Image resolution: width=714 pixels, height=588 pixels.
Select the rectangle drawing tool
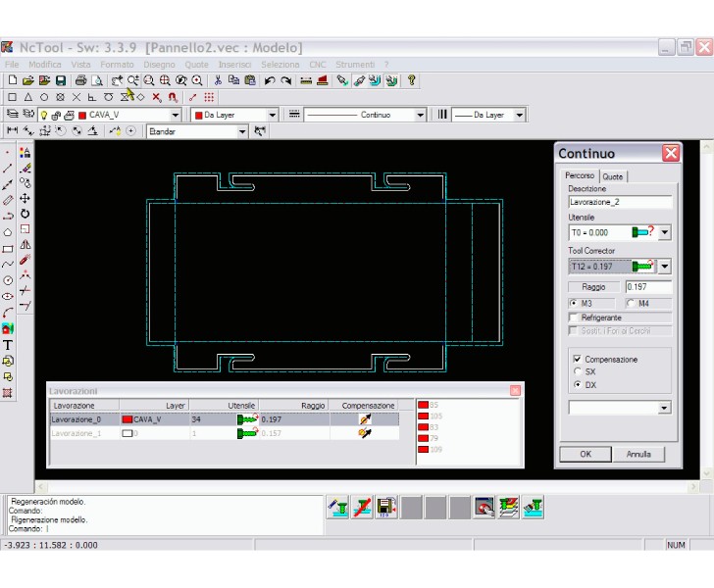[8, 249]
